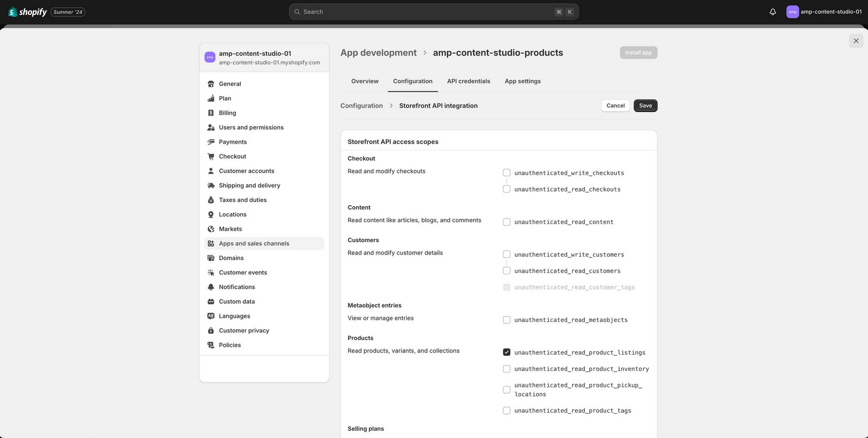Go to the App settings tab
Viewport: 868px width, 438px height.
tap(523, 81)
